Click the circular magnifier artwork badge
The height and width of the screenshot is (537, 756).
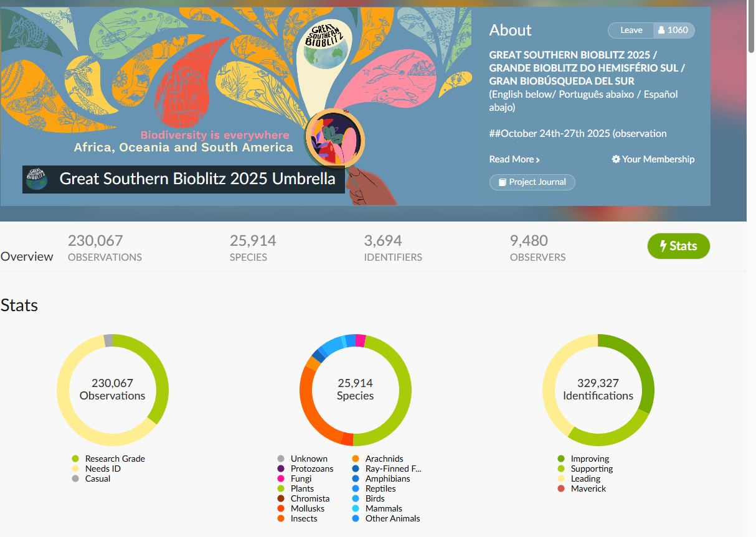(334, 140)
